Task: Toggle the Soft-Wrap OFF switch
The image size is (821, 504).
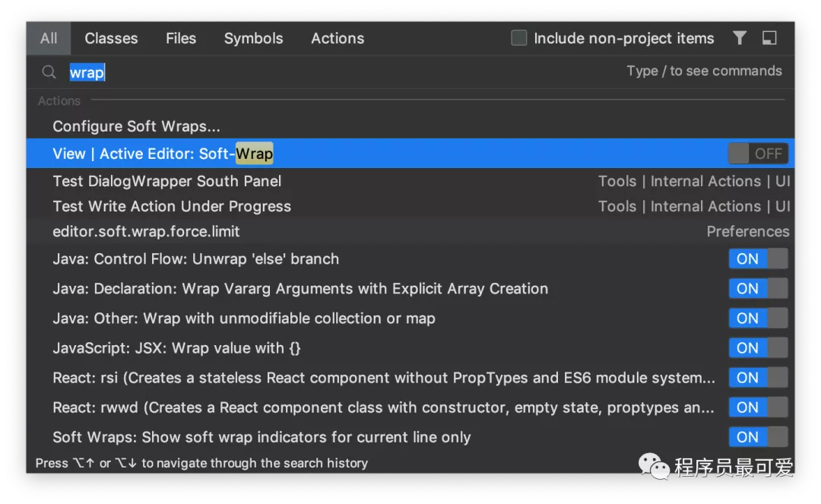Action: [758, 154]
